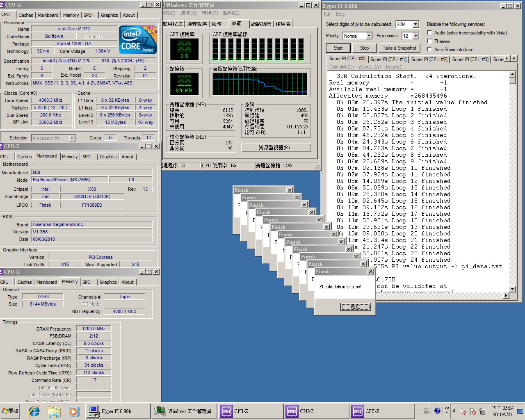Viewport: 525px width, 420px height.
Task: Open Graphics tab in top CPU-Z window
Action: click(x=109, y=15)
